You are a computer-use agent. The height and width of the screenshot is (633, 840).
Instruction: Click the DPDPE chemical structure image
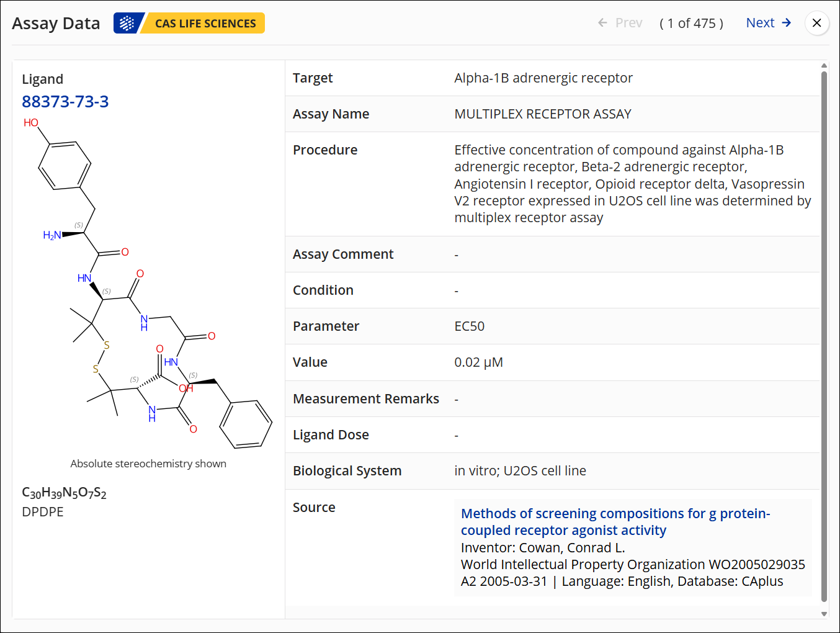point(148,282)
